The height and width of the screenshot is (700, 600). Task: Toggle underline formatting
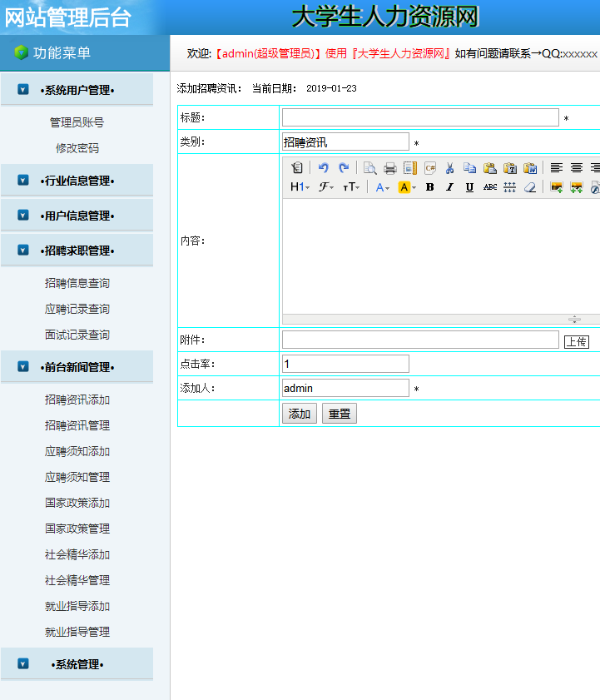point(469,187)
